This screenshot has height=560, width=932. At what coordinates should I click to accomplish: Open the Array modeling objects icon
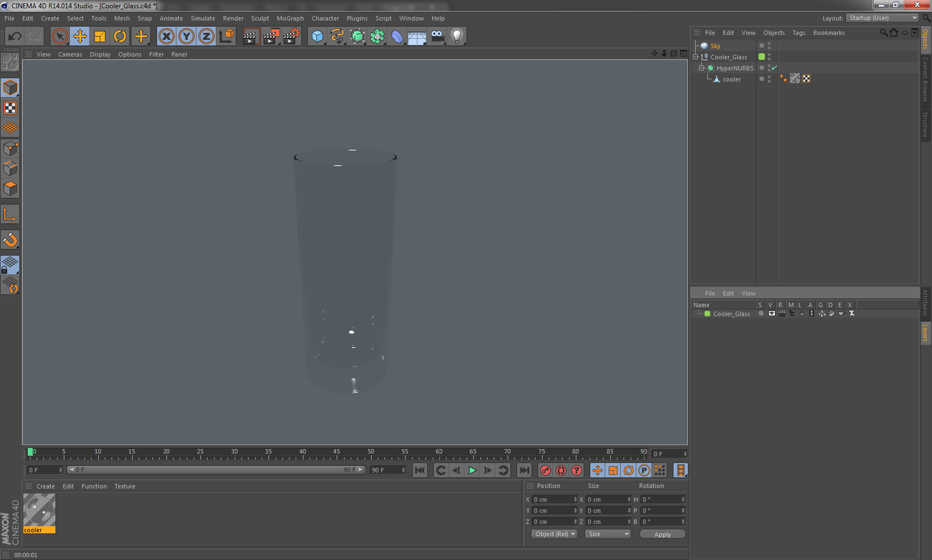(x=377, y=37)
